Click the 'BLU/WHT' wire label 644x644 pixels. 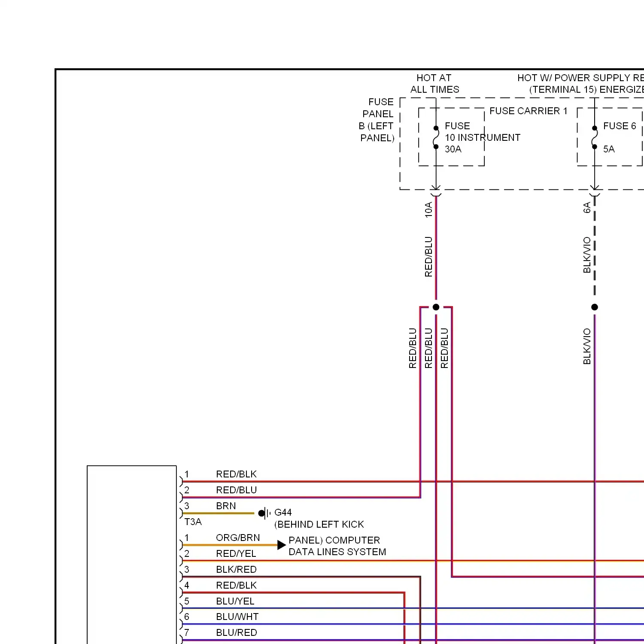pos(237,617)
